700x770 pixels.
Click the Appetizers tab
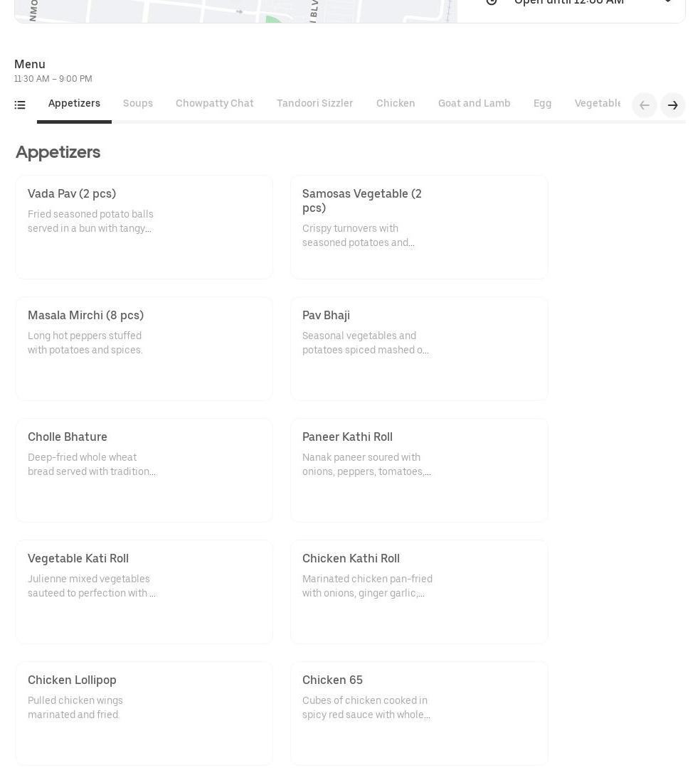tap(74, 104)
